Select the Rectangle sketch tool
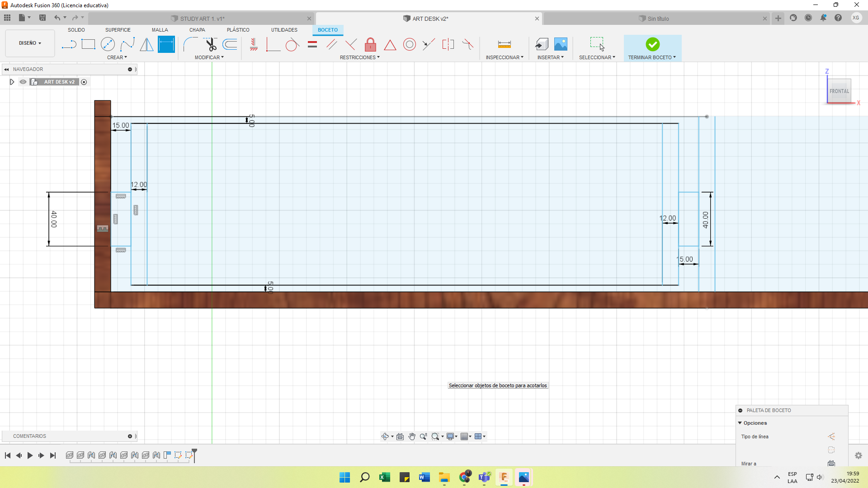The width and height of the screenshot is (868, 488). [x=88, y=44]
